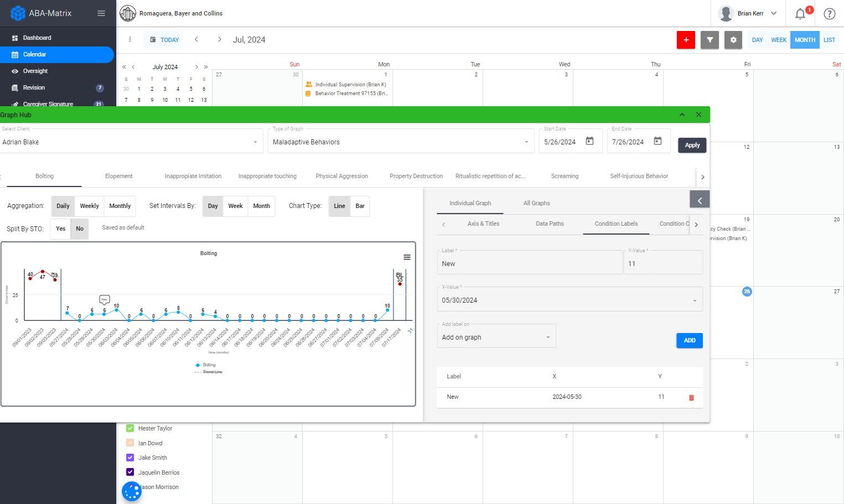Open the Caregiver Signature section

[x=47, y=104]
